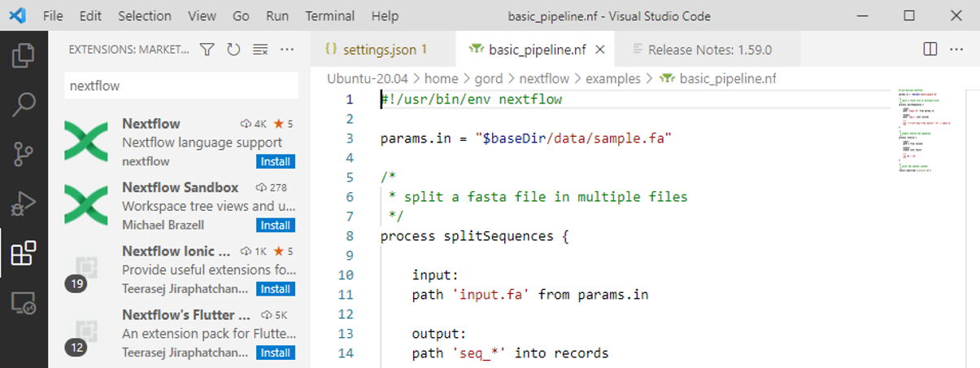Click line number 3 in gutter
The width and height of the screenshot is (980, 368).
click(x=350, y=138)
